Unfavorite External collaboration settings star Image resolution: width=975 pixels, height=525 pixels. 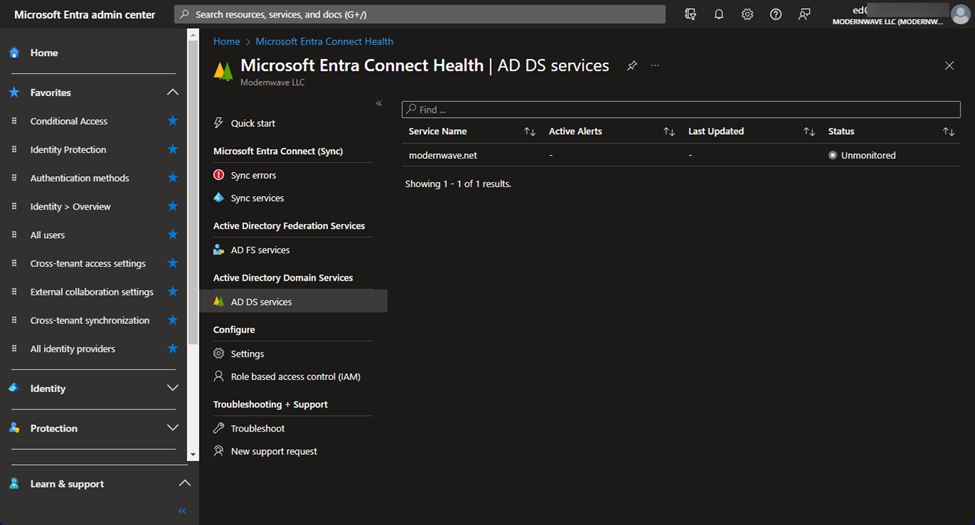[x=173, y=292]
